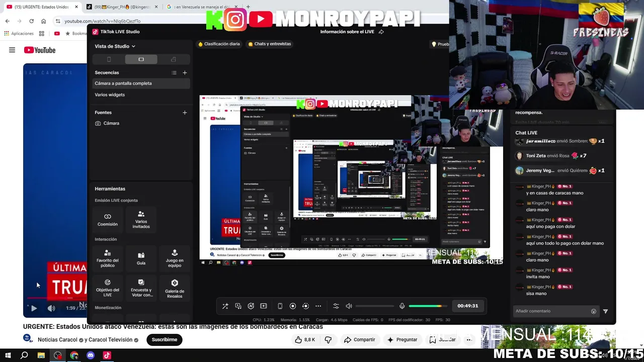The width and height of the screenshot is (644, 362).
Task: Adjust the speaker volume slider
Action: coord(375,306)
